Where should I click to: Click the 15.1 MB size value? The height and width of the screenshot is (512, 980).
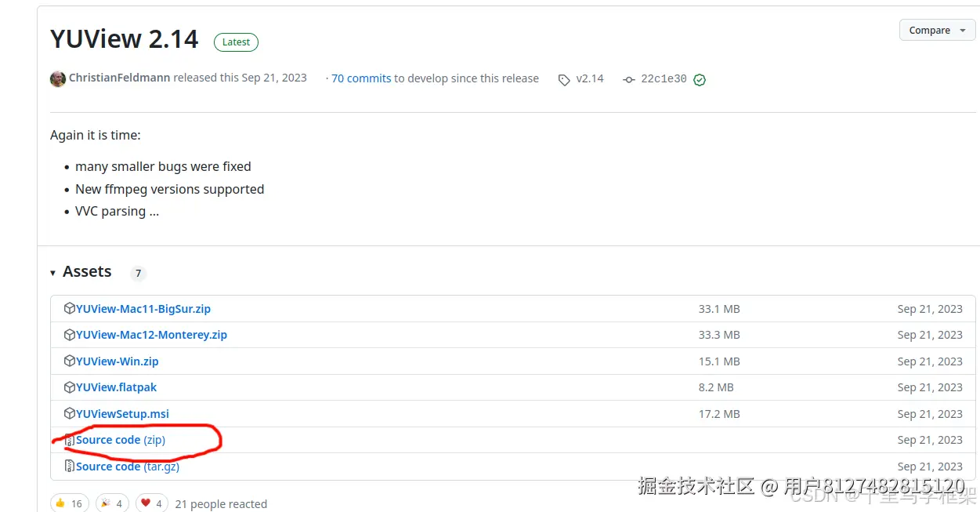719,361
